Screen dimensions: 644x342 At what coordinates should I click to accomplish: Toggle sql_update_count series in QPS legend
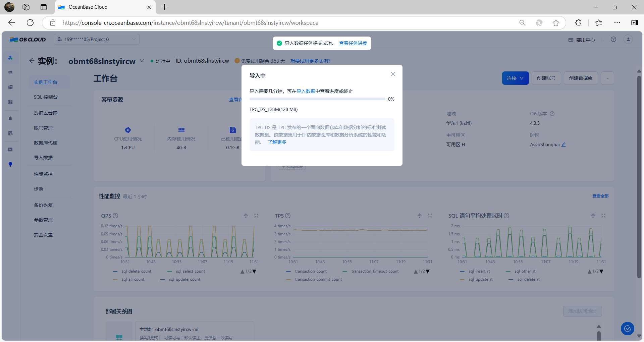180,279
